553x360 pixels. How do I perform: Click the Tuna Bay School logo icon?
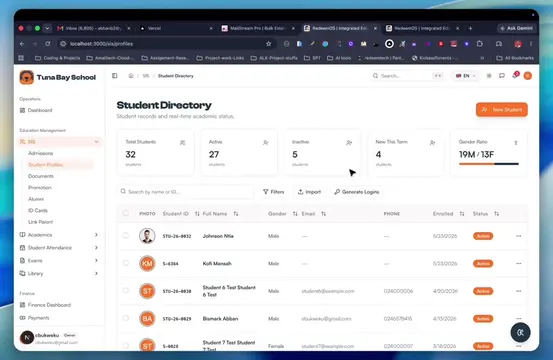[x=26, y=77]
